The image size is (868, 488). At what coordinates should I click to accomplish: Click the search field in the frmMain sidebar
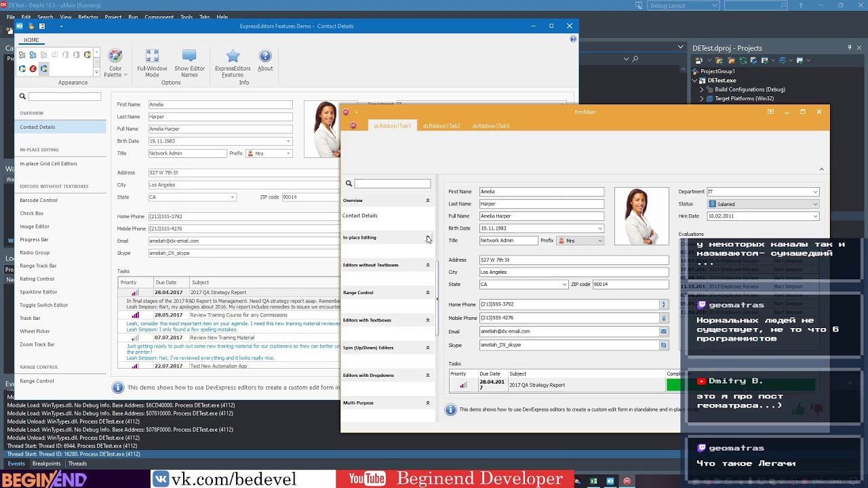click(x=392, y=184)
